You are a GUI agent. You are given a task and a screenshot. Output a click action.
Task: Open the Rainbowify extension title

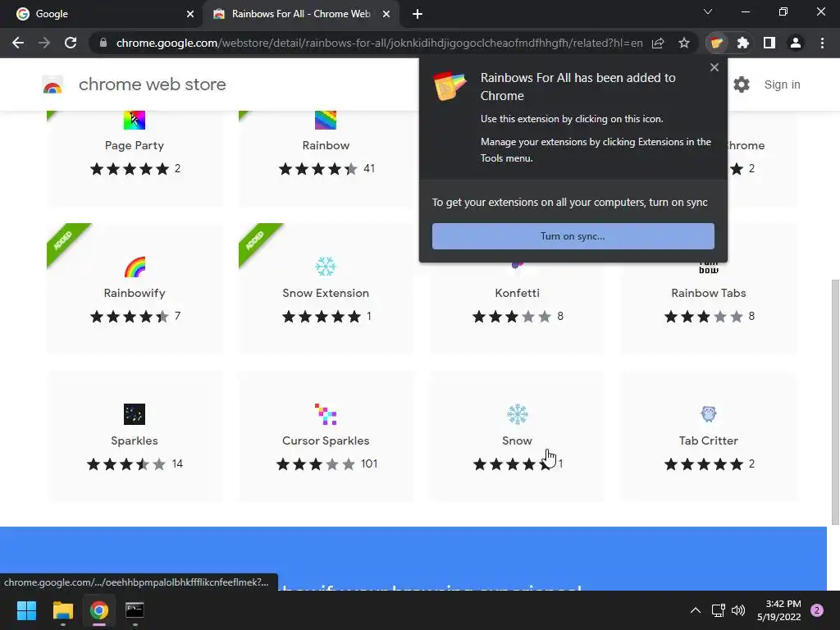(x=135, y=293)
